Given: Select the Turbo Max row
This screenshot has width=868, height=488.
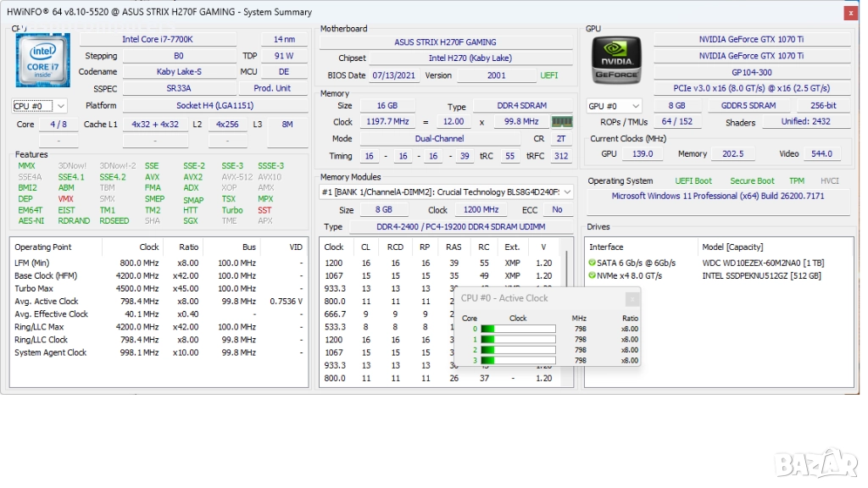Looking at the screenshot, I should coord(34,289).
